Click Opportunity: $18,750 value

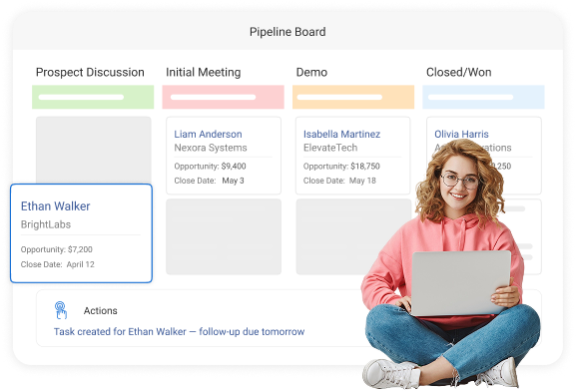341,167
